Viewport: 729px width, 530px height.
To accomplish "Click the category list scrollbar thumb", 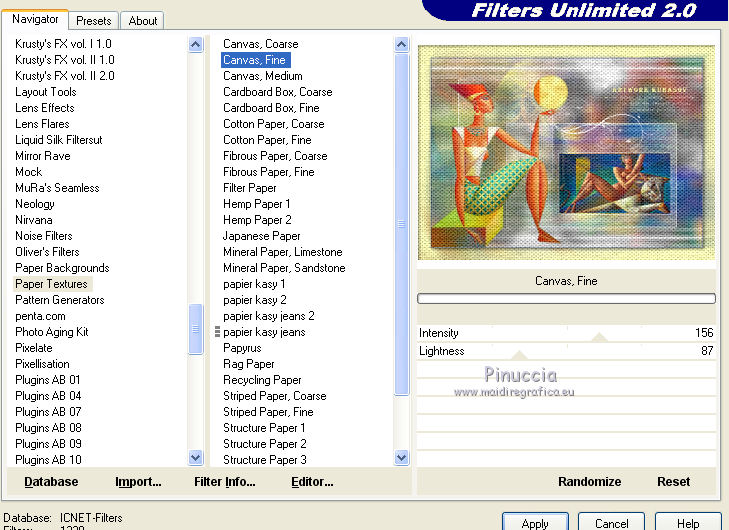I will [x=196, y=329].
